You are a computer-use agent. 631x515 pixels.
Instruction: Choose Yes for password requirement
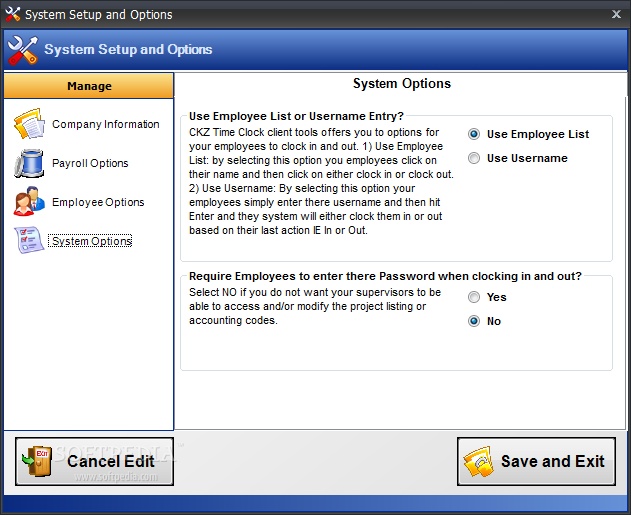(x=474, y=297)
